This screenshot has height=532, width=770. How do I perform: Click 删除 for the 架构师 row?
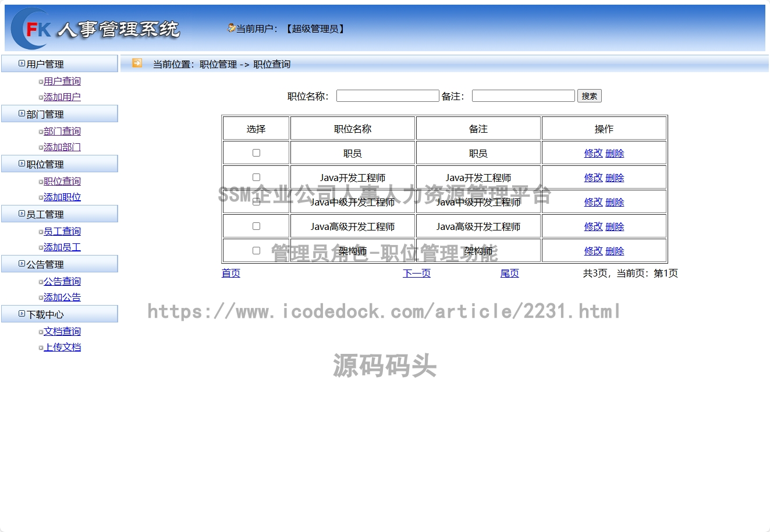(615, 251)
